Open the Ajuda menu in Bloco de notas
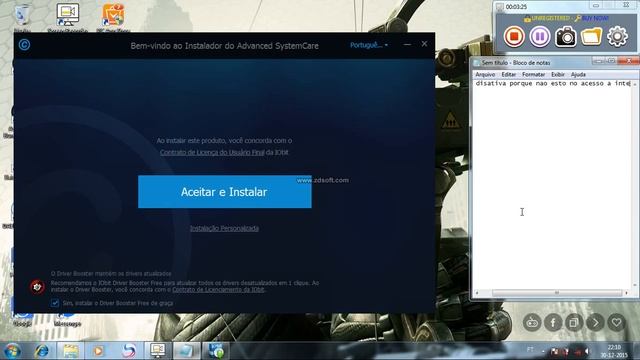640x360 pixels. click(x=578, y=75)
